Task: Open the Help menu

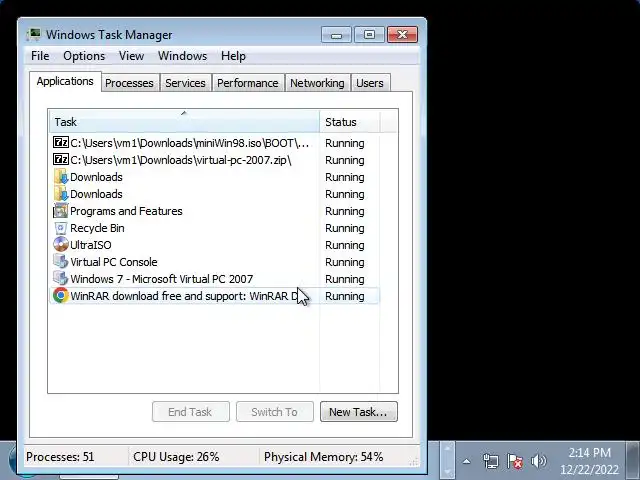Action: click(233, 56)
